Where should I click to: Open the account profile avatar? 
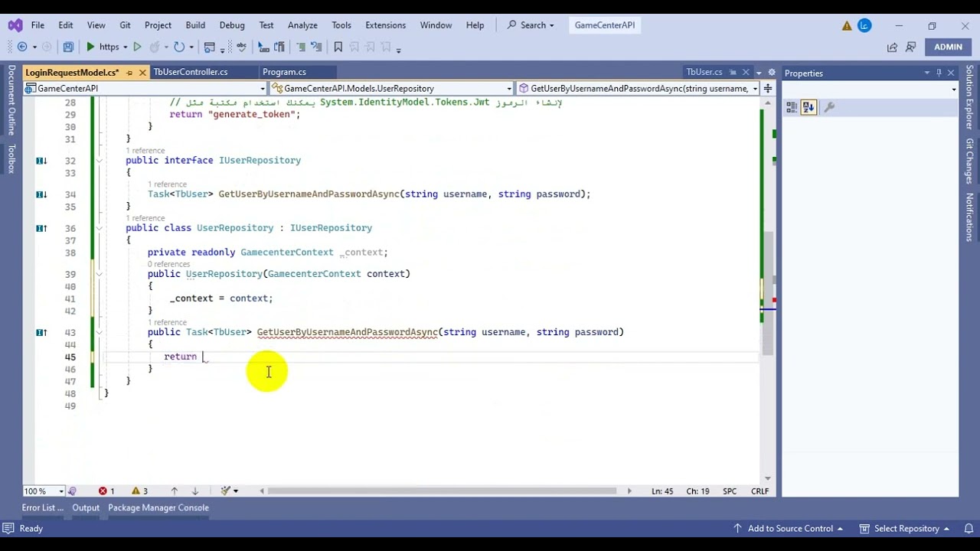pyautogui.click(x=864, y=25)
